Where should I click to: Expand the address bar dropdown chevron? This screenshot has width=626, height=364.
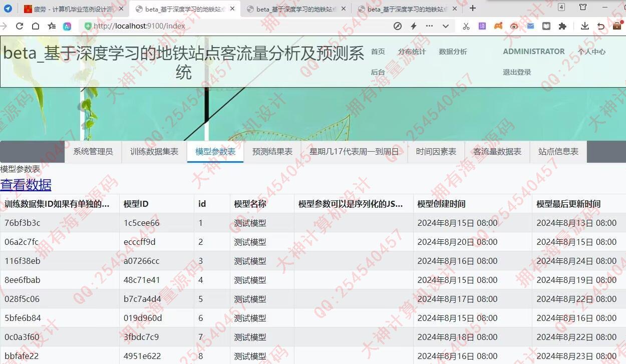pos(445,26)
